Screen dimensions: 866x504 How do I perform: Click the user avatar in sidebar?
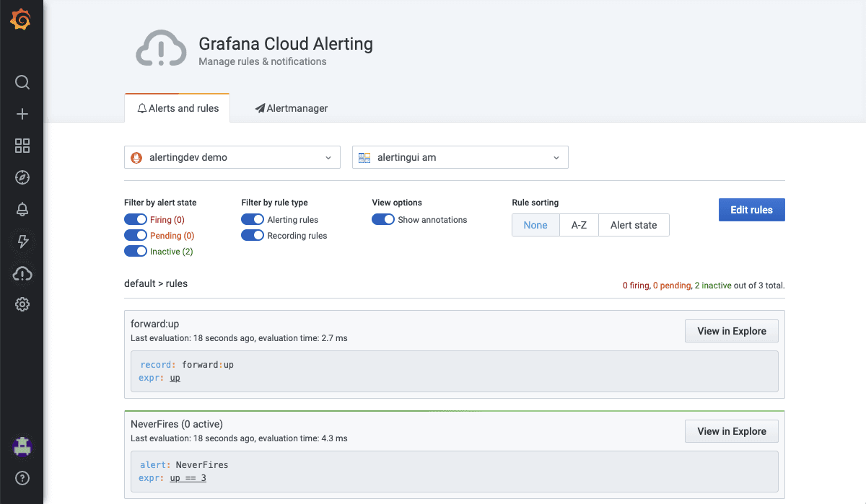(x=22, y=446)
